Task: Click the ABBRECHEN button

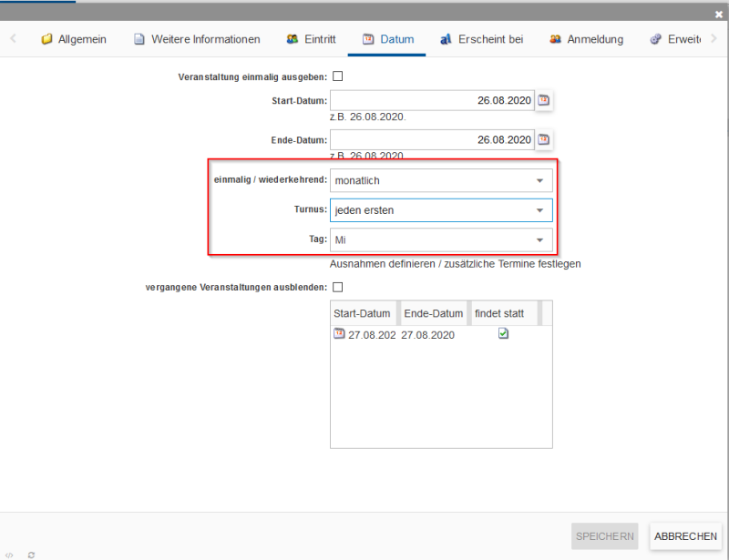Action: click(x=685, y=536)
